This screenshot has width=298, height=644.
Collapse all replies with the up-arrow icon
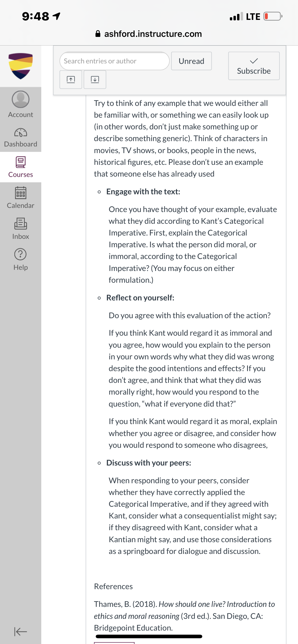point(71,80)
